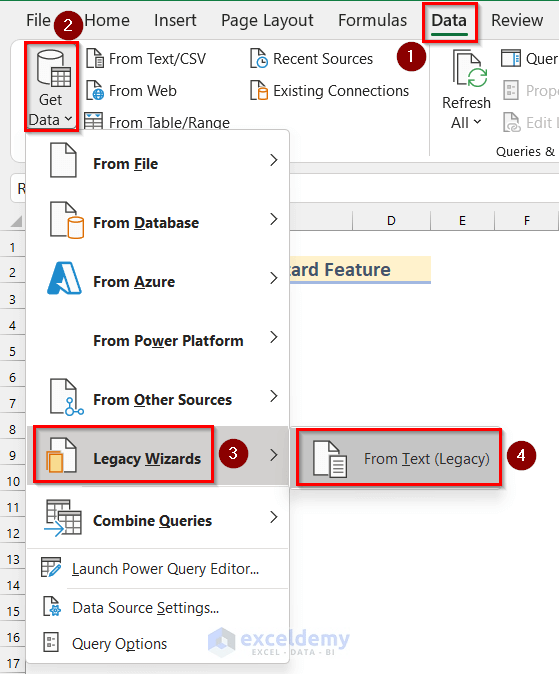Click the Existing Connections label
559x674 pixels.
click(341, 91)
